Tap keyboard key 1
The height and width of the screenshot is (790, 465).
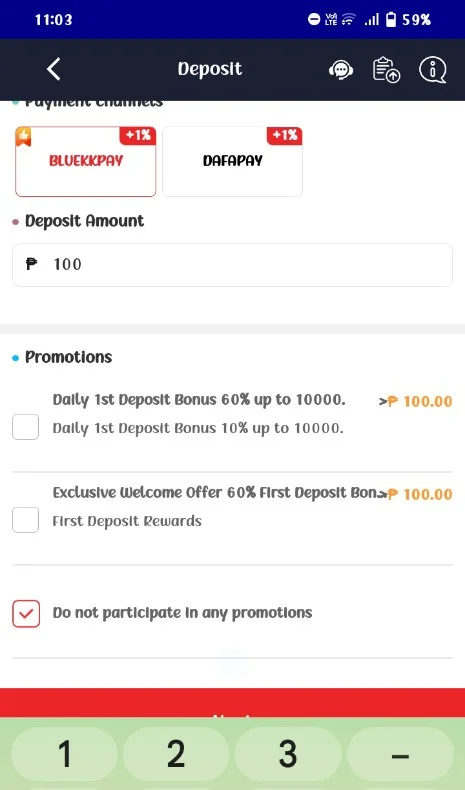pos(64,754)
